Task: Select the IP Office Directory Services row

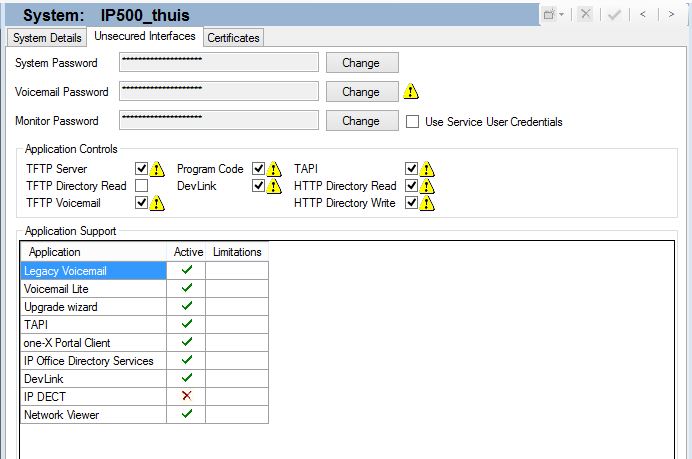Action: click(x=144, y=361)
